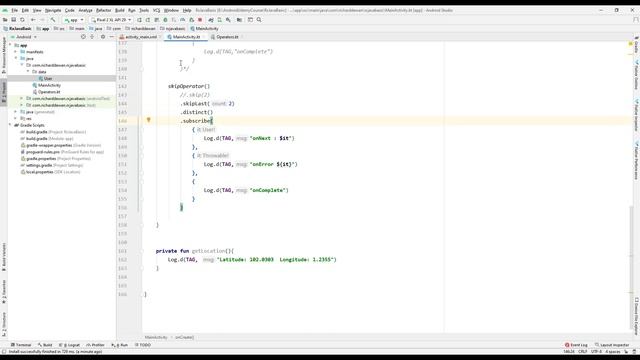Collapse the Gradle Scripts node
The image size is (640, 360).
11,125
